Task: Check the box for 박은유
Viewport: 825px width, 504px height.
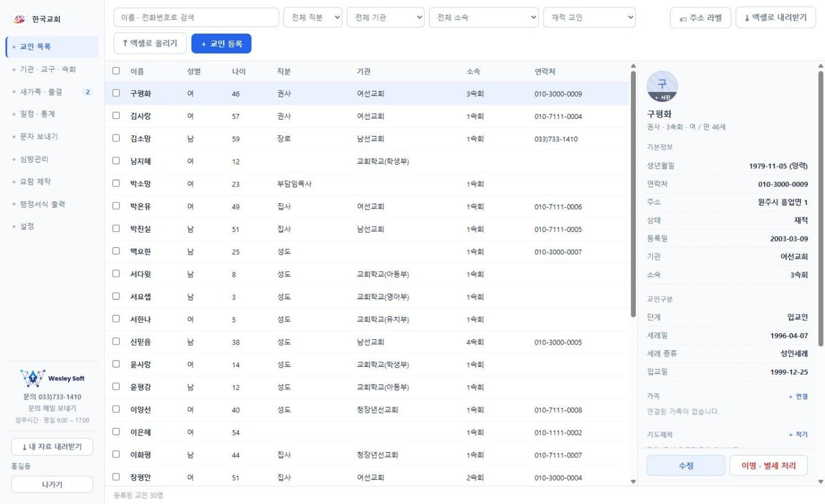Action: coord(116,206)
